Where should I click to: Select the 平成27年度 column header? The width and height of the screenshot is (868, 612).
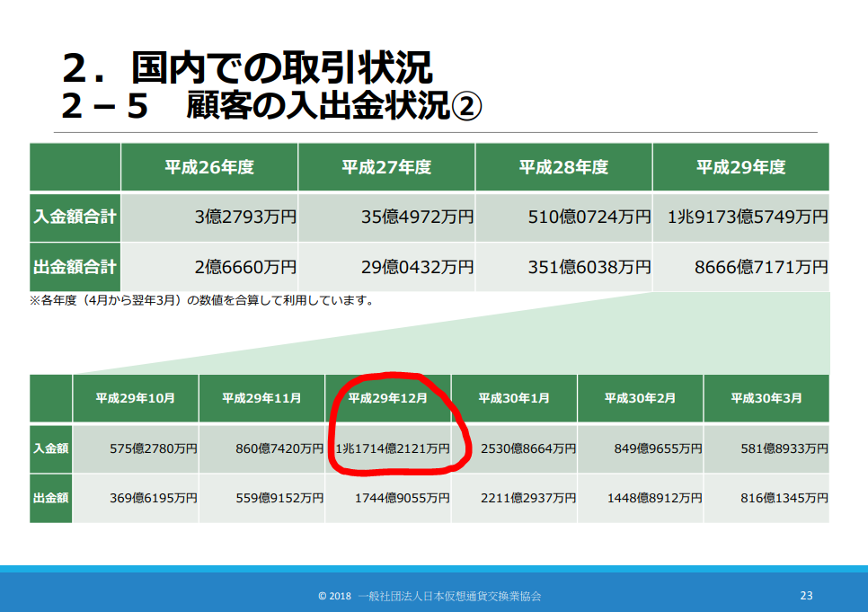(x=386, y=167)
